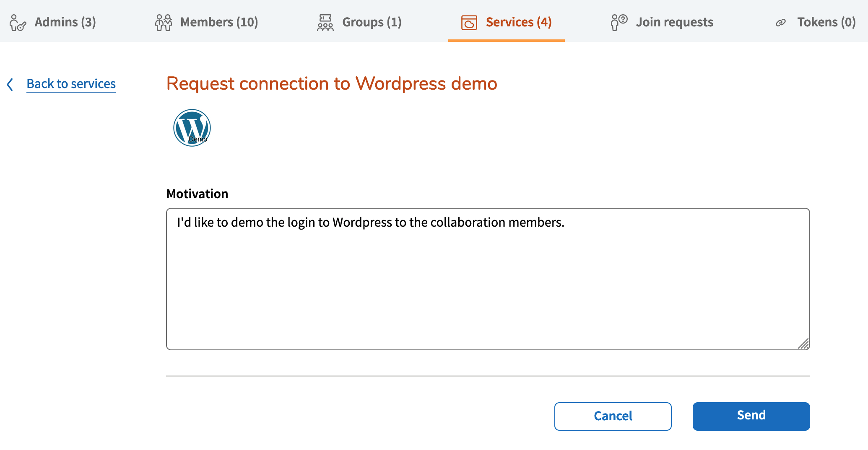Switch to the Members (10) tab
This screenshot has height=450, width=868.
(x=206, y=22)
